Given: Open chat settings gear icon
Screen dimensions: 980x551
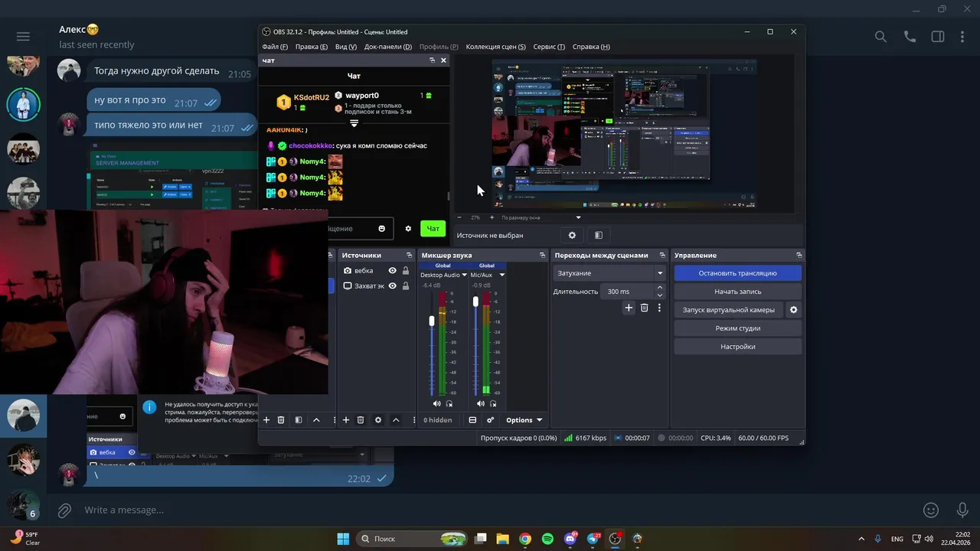Looking at the screenshot, I should (x=408, y=229).
